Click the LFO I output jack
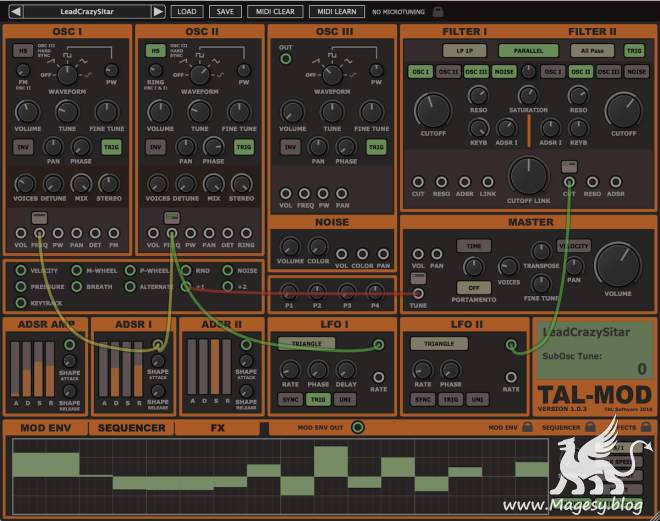Screen dimensions: 660x521 tap(378, 345)
